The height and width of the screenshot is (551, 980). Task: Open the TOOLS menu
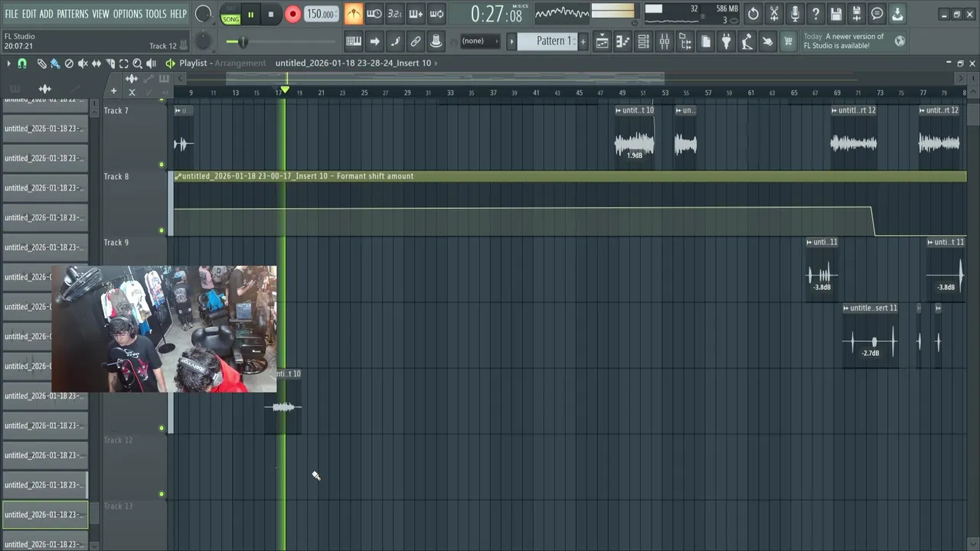156,14
